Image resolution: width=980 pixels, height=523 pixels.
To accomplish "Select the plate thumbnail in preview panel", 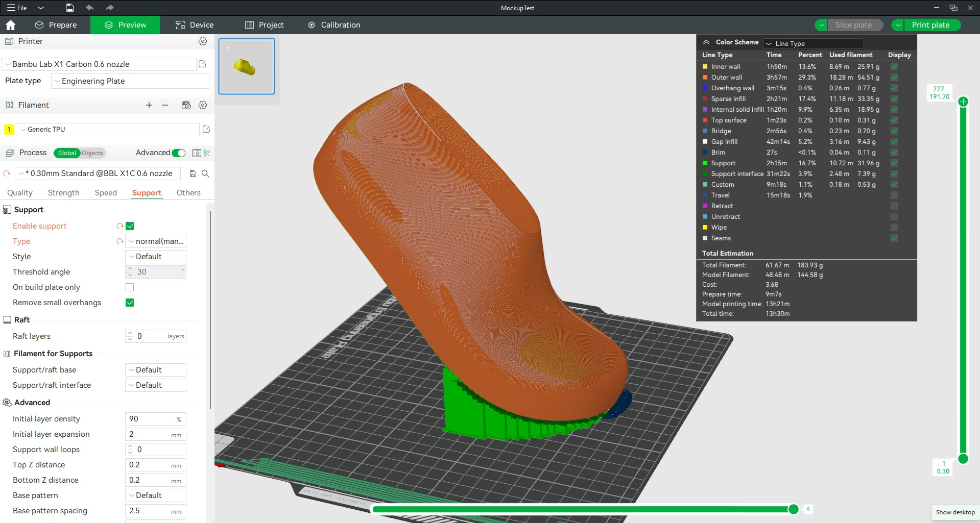I will (x=247, y=66).
